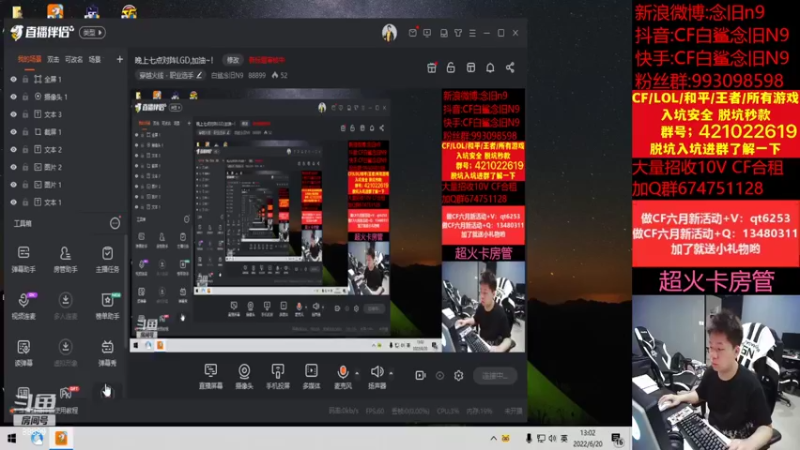
Task: Open the streamer avatar in the title bar
Action: pyautogui.click(x=389, y=33)
